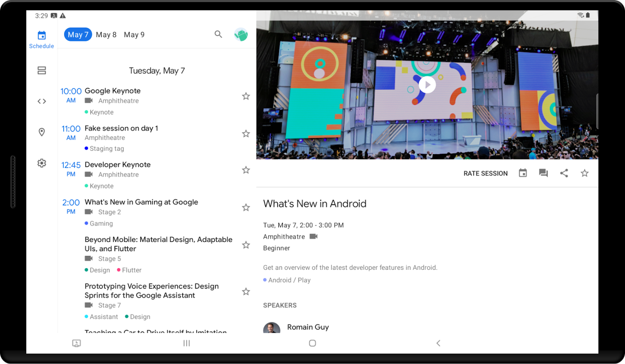The width and height of the screenshot is (625, 364).
Task: Open Fake session on day 1
Action: tap(121, 128)
